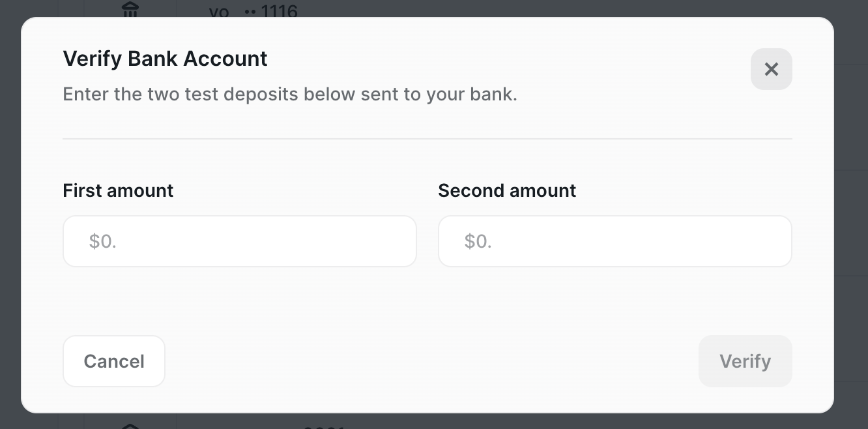The width and height of the screenshot is (868, 429).
Task: Click the First amount input field
Action: click(x=240, y=241)
